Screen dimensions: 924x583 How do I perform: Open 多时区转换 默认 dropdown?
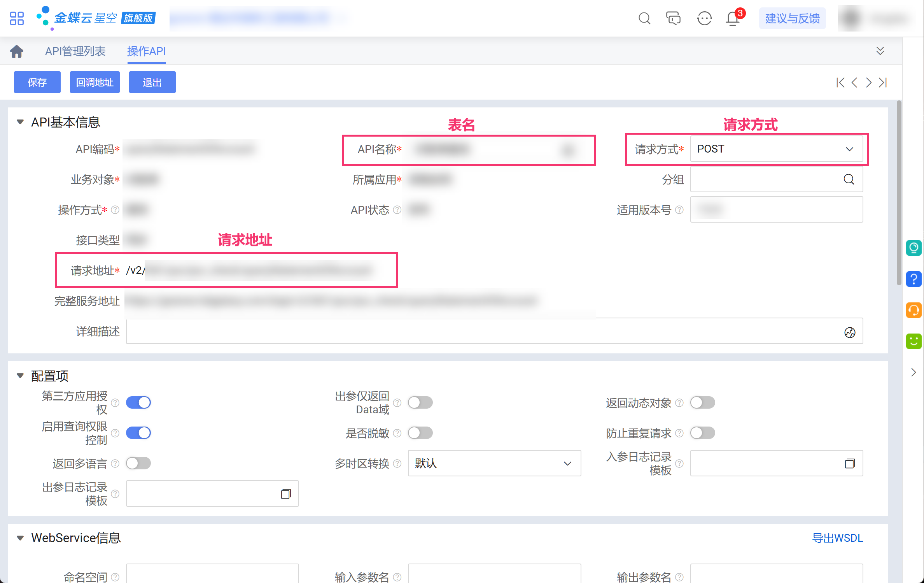coord(494,463)
